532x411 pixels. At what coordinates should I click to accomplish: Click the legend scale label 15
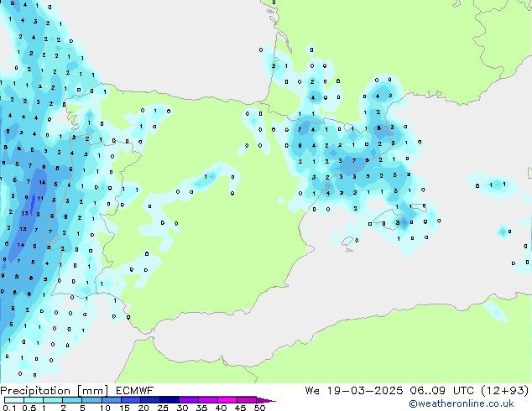click(124, 408)
